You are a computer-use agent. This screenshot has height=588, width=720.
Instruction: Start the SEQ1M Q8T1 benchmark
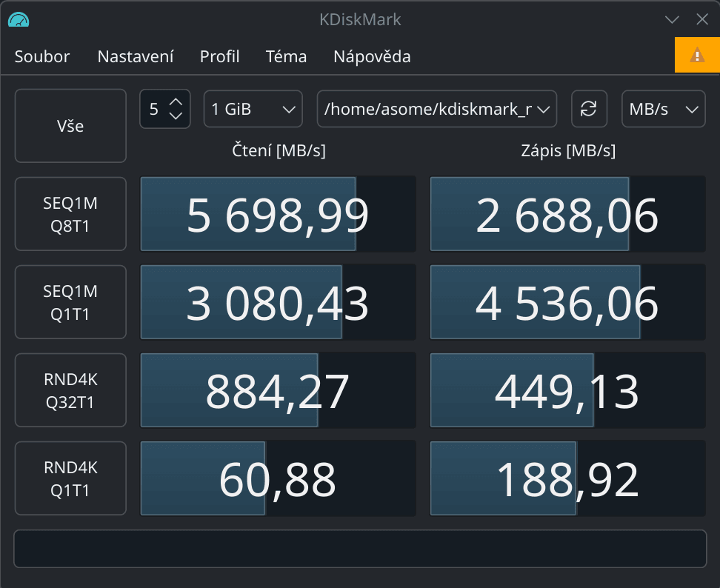70,214
